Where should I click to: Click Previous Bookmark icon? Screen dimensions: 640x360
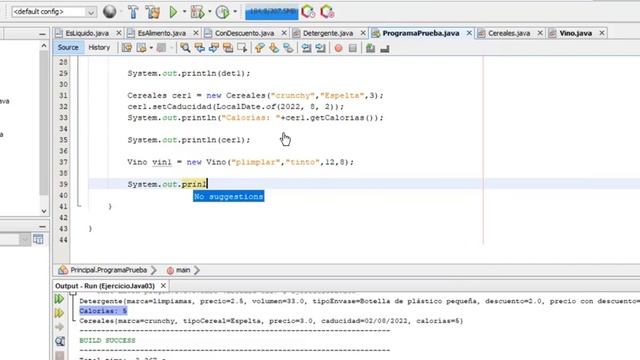click(260, 48)
